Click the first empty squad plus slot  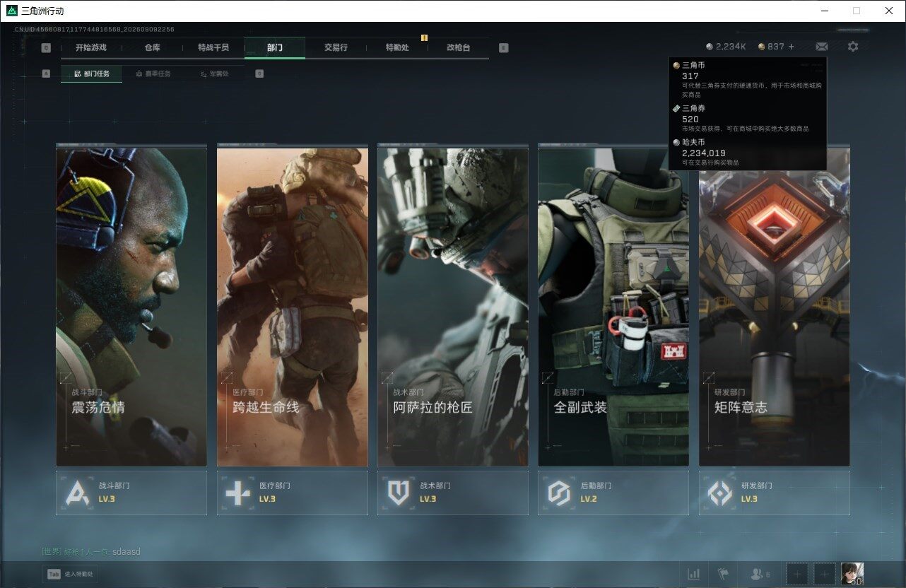[x=797, y=575]
